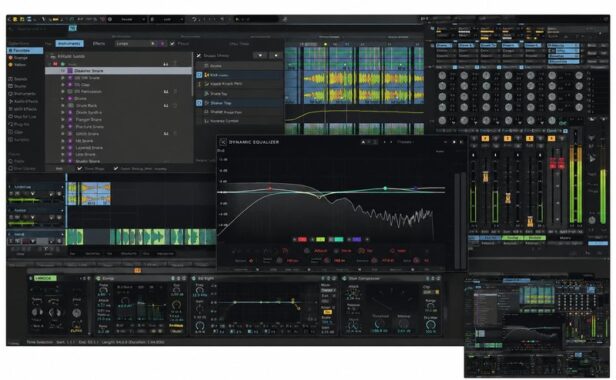
Task: Open the Presets menu in Dynamic Equalizer
Action: tap(405, 142)
